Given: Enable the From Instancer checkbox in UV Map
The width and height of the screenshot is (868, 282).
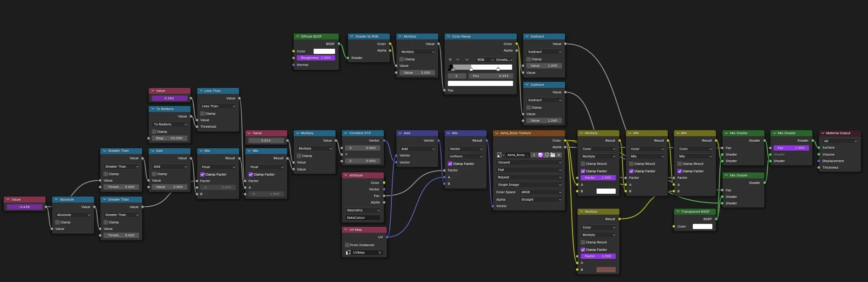Looking at the screenshot, I should pos(347,245).
